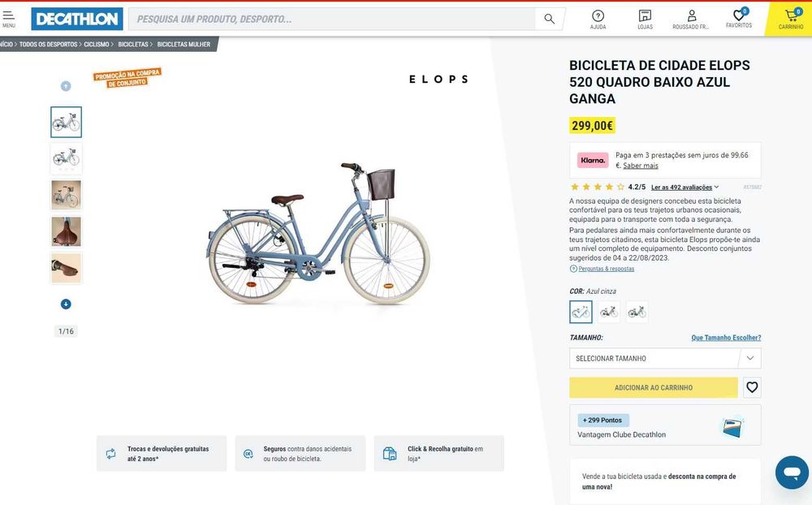Expand the 'Ler as 492 avaliações' reviews link
Image resolution: width=812 pixels, height=505 pixels.
coord(685,188)
